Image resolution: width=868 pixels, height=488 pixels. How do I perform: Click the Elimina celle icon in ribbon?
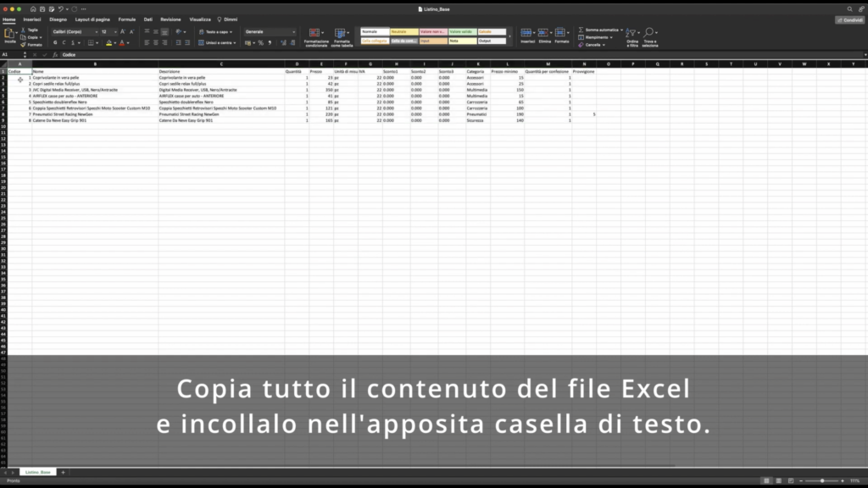(x=544, y=32)
